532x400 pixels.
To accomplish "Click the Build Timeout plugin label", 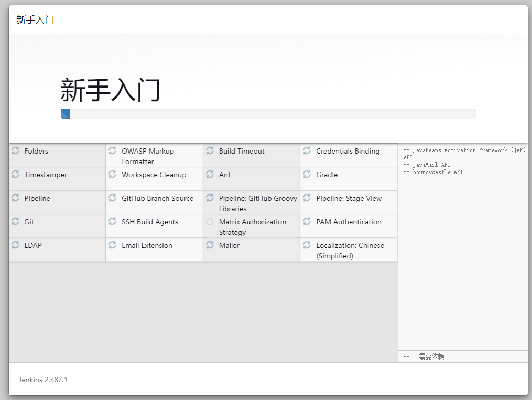I will [x=242, y=151].
